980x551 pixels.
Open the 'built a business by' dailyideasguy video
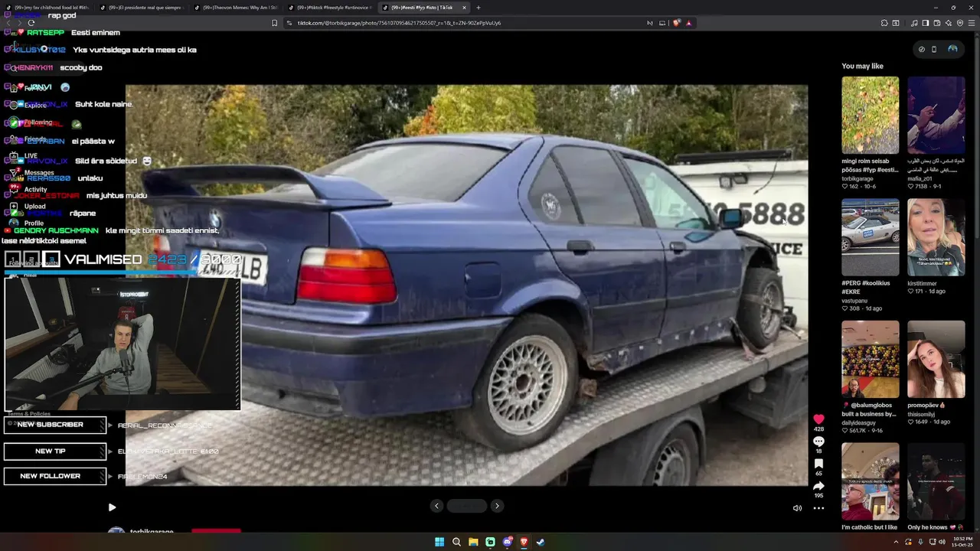[870, 360]
